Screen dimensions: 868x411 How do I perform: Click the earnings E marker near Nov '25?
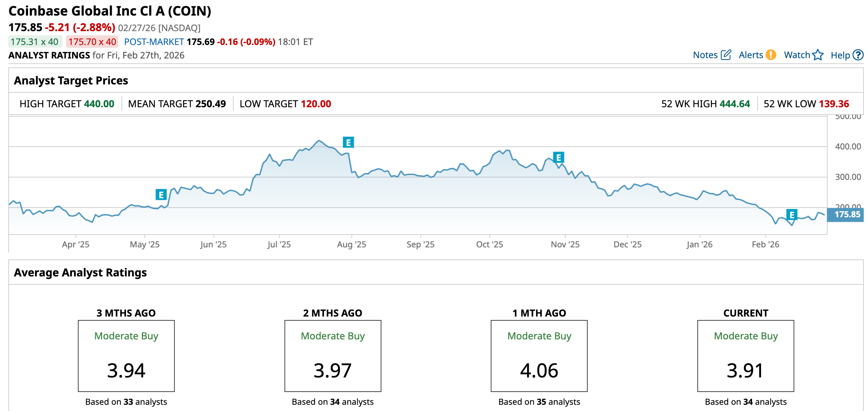558,158
